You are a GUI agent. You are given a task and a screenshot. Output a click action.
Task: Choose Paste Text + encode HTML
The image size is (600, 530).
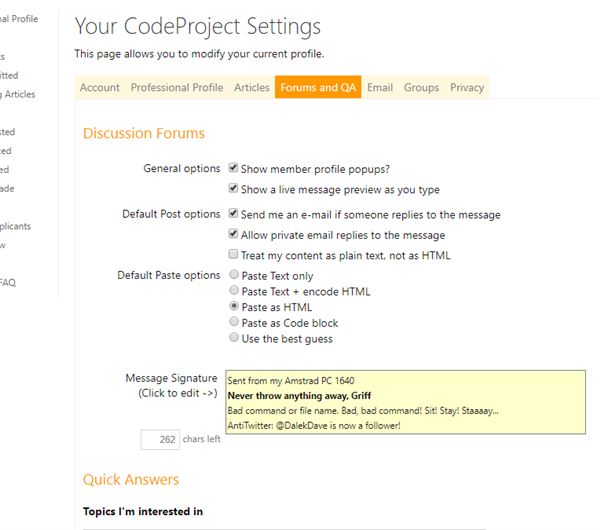point(234,290)
